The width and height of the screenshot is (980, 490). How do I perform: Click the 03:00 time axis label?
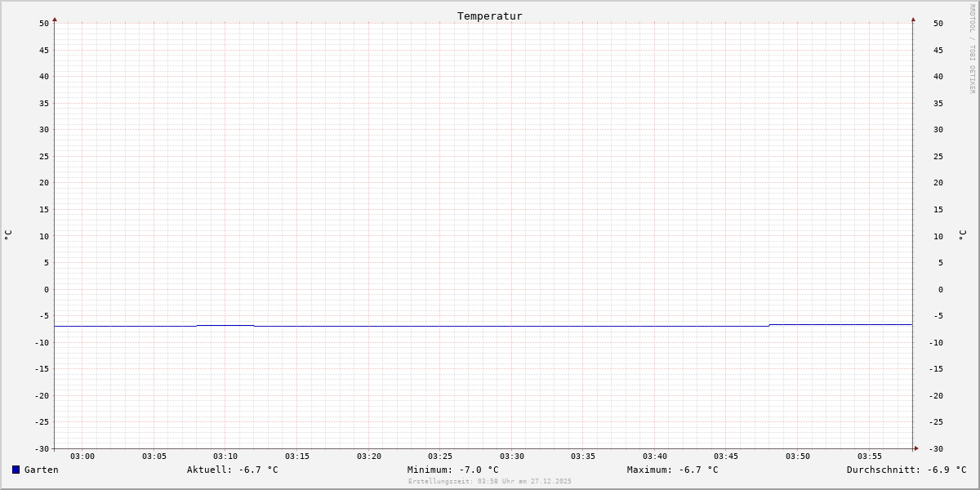click(x=82, y=457)
